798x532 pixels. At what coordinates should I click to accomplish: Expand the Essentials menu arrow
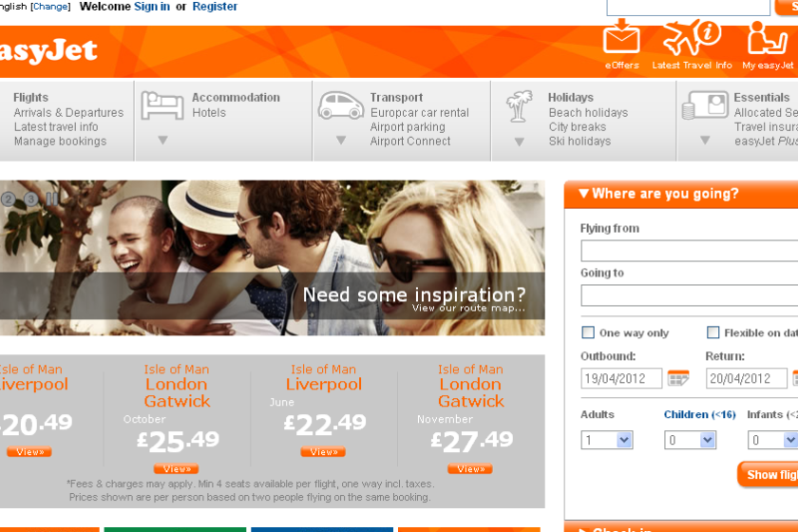click(x=705, y=140)
